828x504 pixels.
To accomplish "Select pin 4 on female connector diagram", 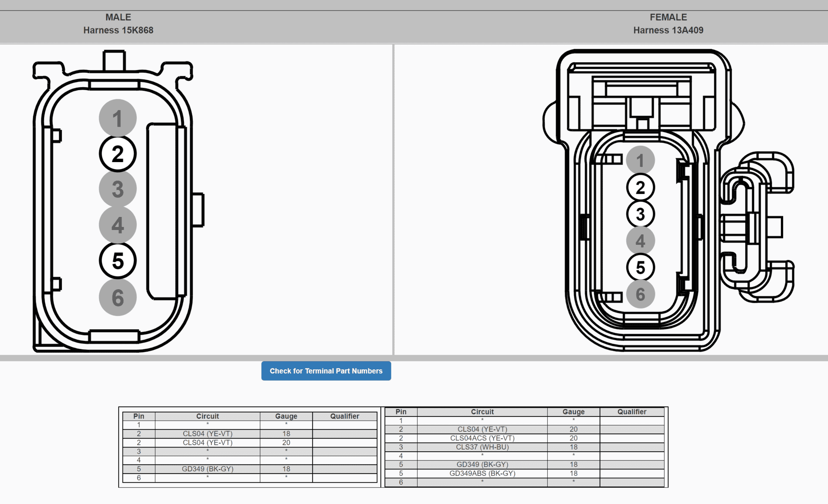I will (640, 241).
